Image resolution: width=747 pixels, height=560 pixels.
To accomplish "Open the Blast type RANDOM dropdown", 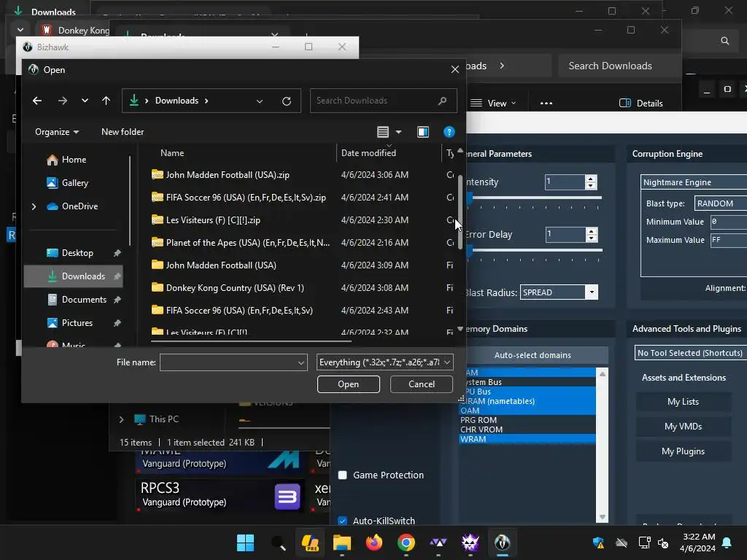I will click(x=720, y=203).
